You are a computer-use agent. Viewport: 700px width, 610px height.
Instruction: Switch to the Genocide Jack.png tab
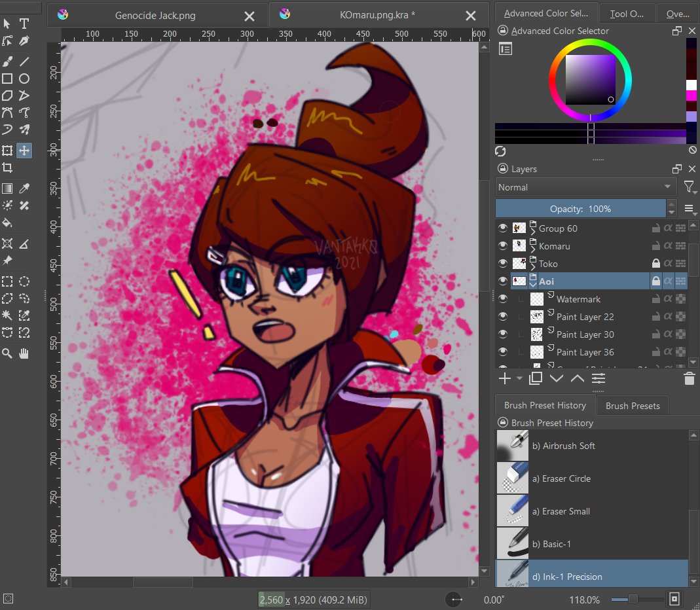(155, 16)
